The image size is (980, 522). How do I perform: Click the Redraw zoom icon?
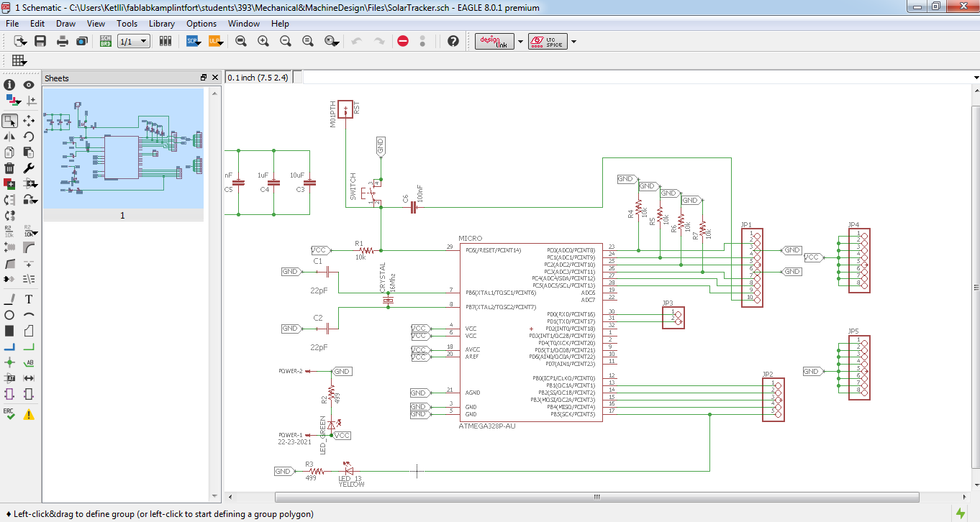(x=308, y=41)
